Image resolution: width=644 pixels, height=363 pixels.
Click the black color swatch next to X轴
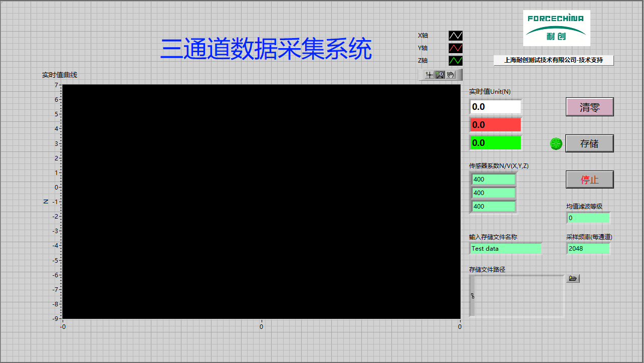click(455, 35)
